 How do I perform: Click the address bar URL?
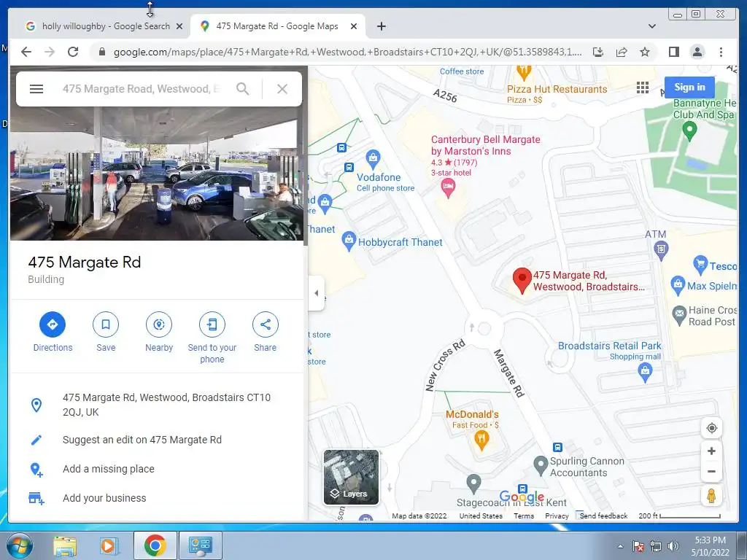(x=347, y=52)
